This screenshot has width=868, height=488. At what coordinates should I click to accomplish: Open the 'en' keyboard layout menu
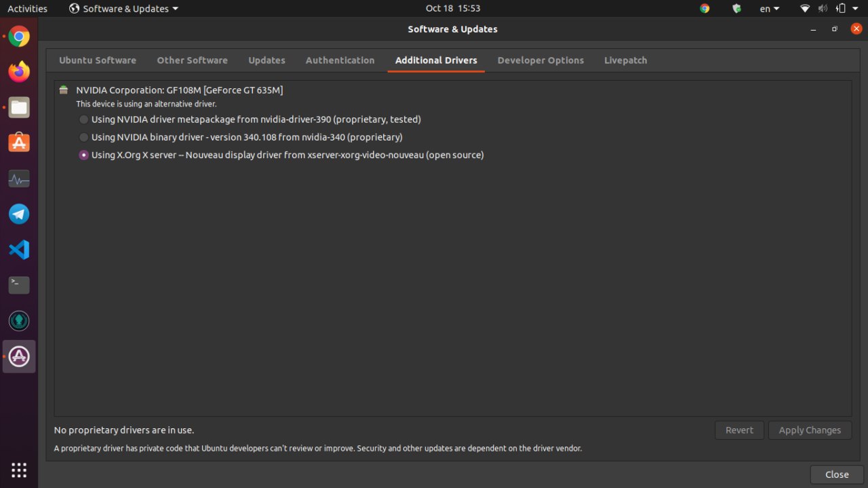pos(770,9)
